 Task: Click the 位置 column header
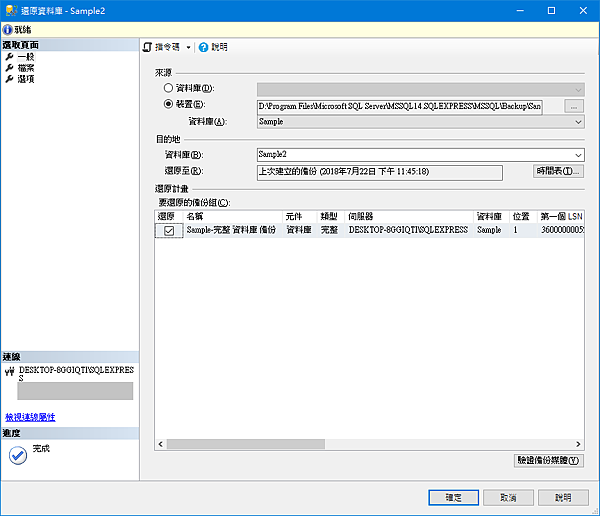[523, 217]
